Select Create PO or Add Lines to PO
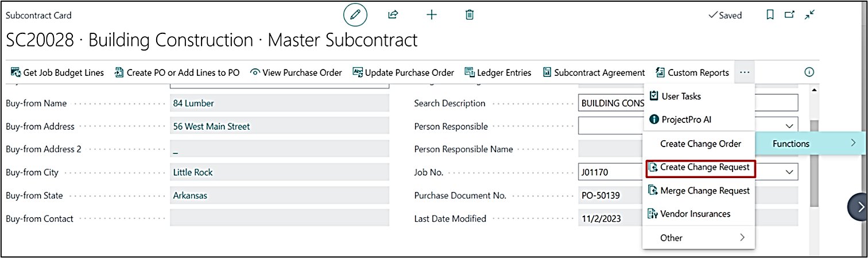 177,72
